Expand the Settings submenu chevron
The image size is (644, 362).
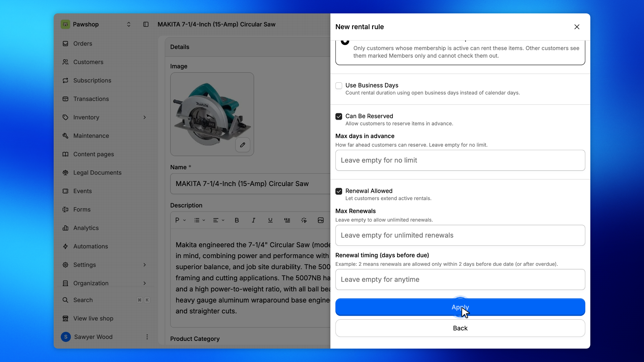[145, 265]
